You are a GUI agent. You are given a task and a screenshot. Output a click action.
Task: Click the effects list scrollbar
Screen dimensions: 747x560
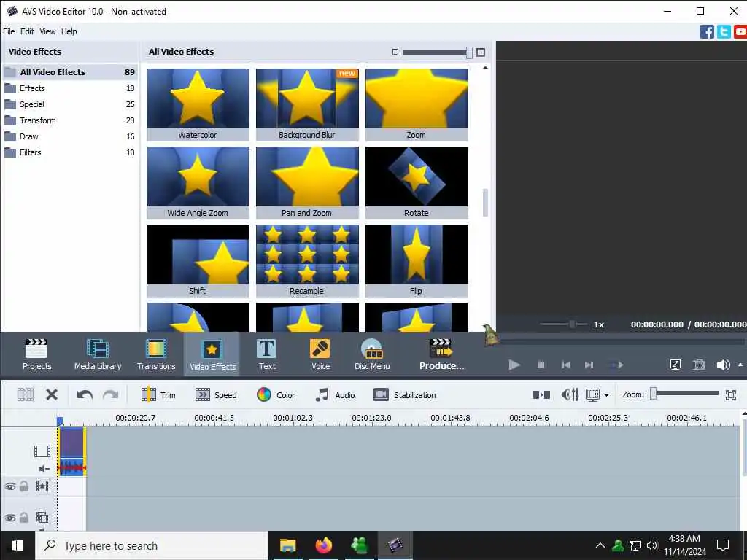coord(485,203)
